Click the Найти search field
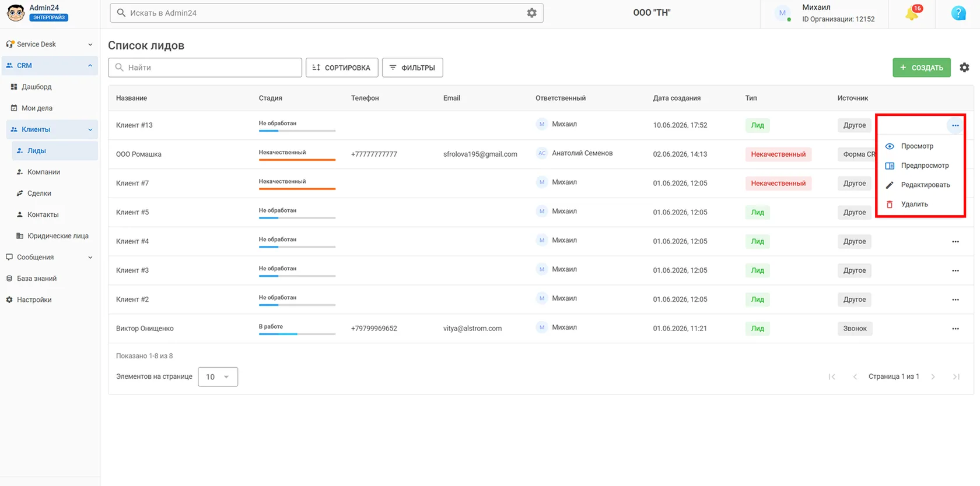Viewport: 980px width, 486px height. tap(205, 68)
